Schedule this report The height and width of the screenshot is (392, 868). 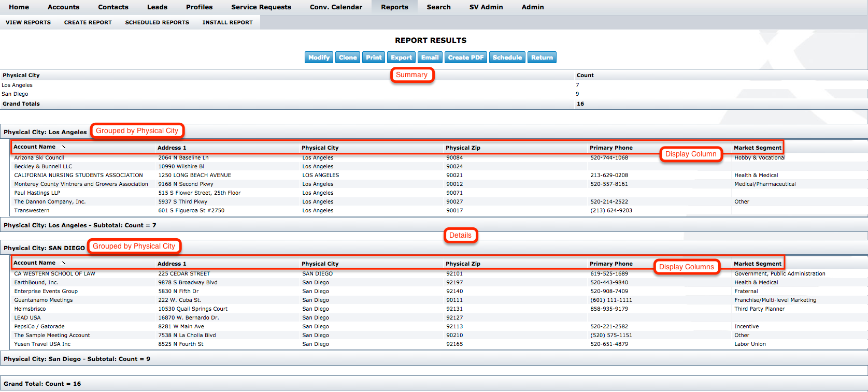[507, 57]
